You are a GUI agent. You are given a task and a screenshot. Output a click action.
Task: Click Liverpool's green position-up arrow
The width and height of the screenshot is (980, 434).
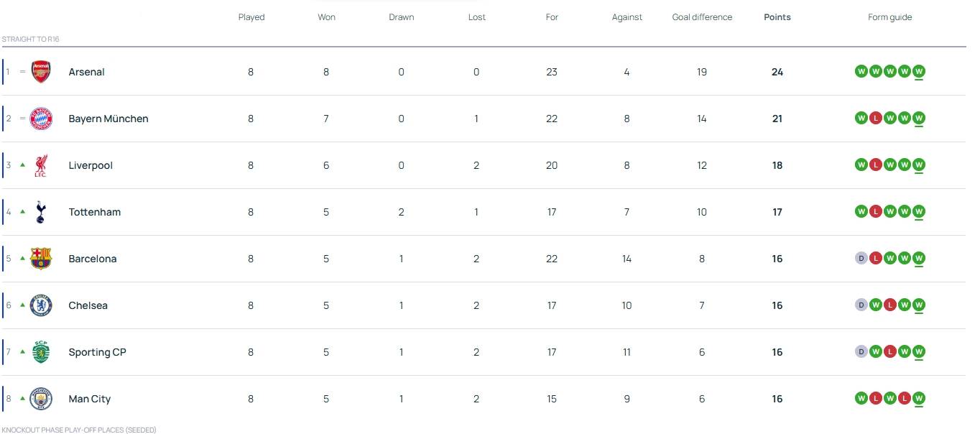click(x=23, y=165)
